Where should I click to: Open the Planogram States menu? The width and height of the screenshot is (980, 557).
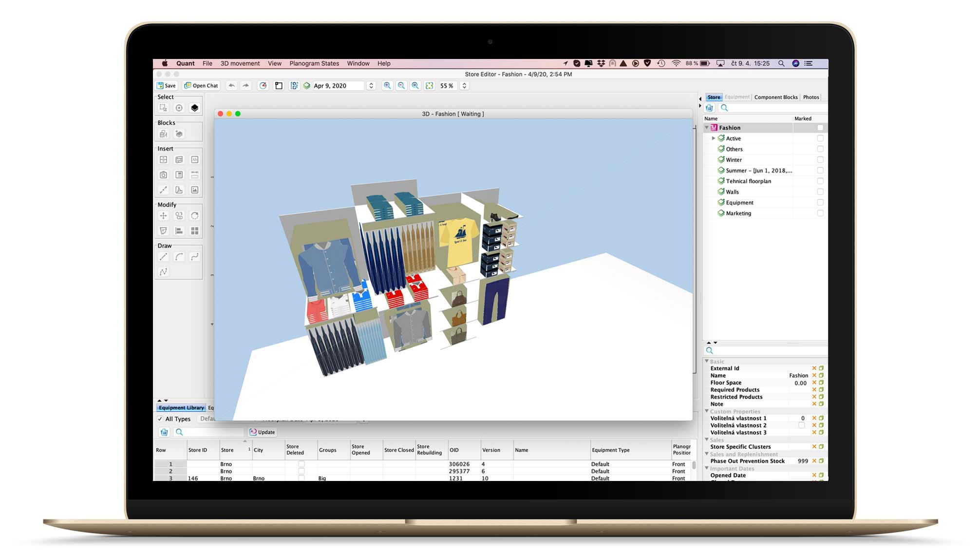(314, 63)
